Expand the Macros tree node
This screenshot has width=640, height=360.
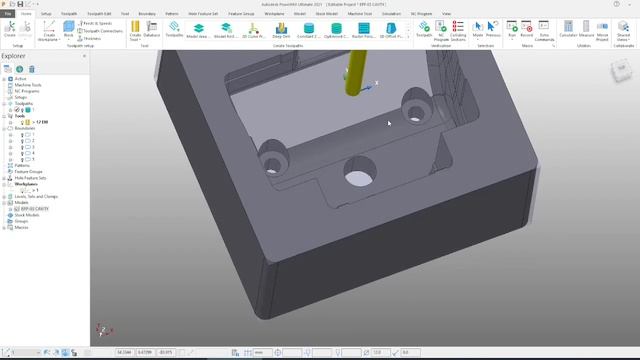tap(4, 227)
